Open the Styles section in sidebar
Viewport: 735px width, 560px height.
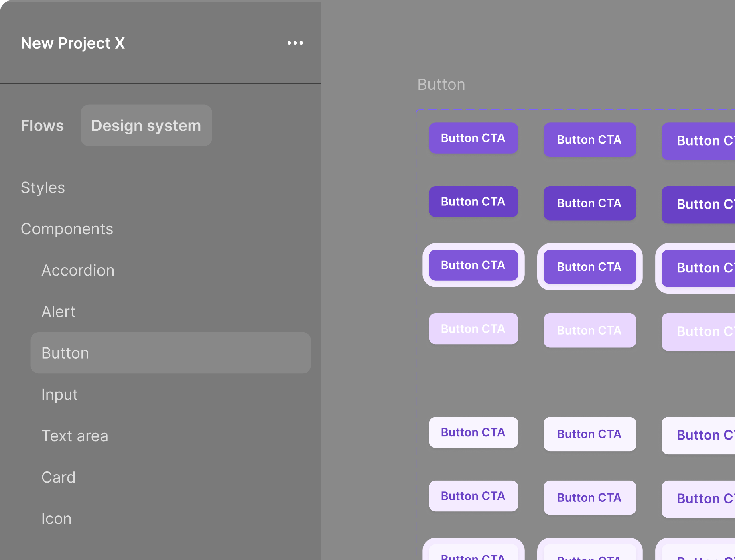tap(43, 188)
